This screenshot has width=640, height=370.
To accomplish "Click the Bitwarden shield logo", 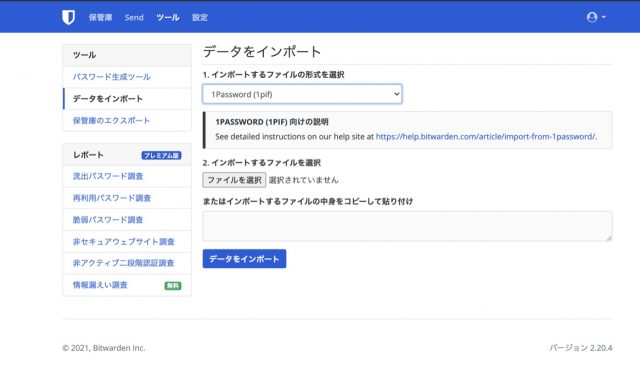I will click(x=68, y=17).
